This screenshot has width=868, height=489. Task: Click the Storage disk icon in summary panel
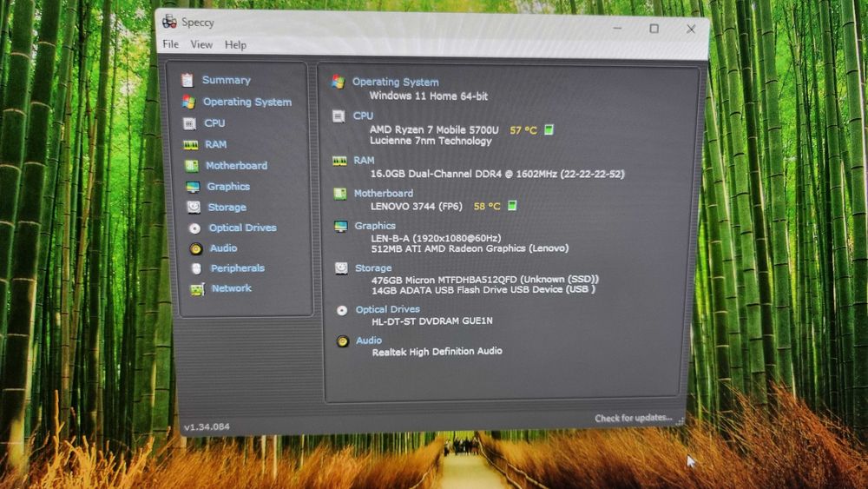(x=341, y=268)
